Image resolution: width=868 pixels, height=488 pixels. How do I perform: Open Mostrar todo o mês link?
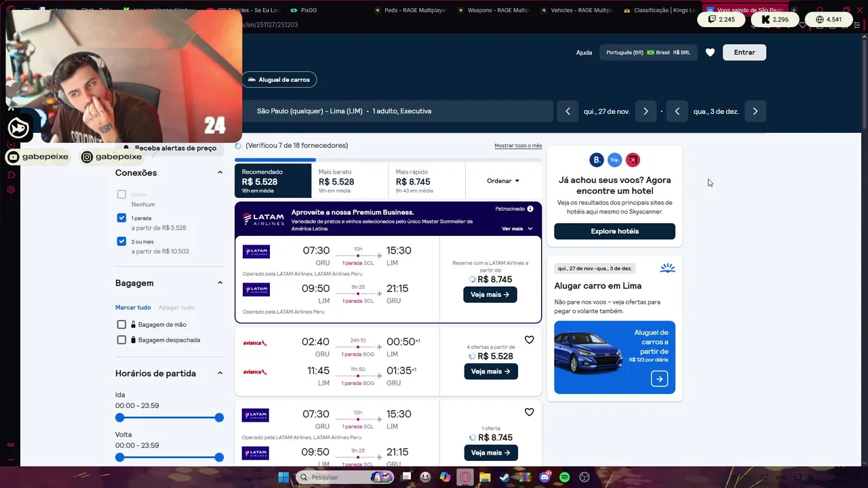click(518, 146)
